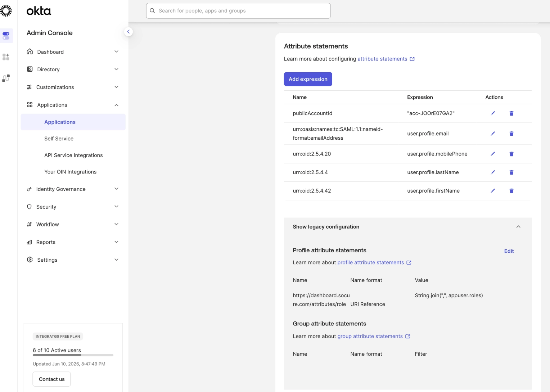Edit the publicAccountId expression
Screen dimensions: 550x392
(x=493, y=113)
